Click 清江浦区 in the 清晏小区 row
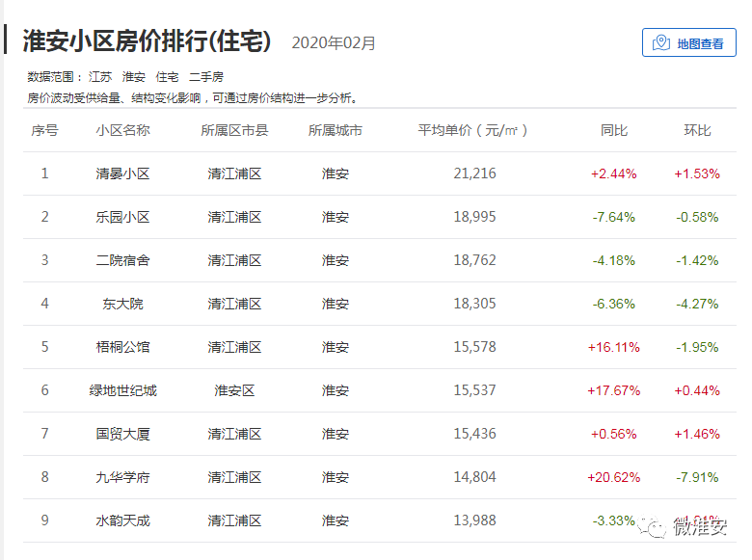 234,173
